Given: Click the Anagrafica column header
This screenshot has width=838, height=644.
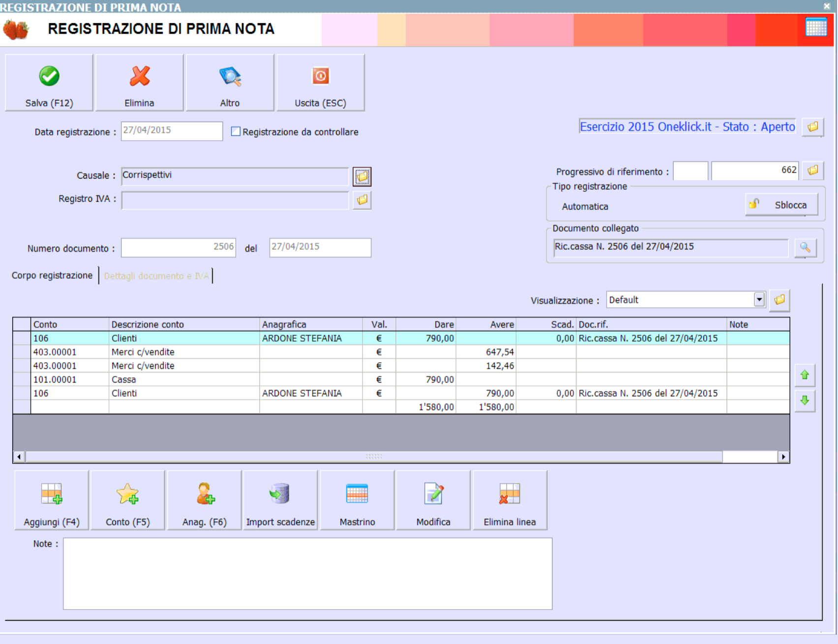Looking at the screenshot, I should pyautogui.click(x=311, y=324).
